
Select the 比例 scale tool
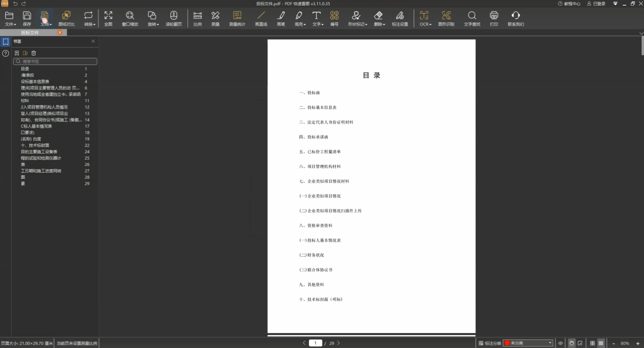click(x=198, y=18)
